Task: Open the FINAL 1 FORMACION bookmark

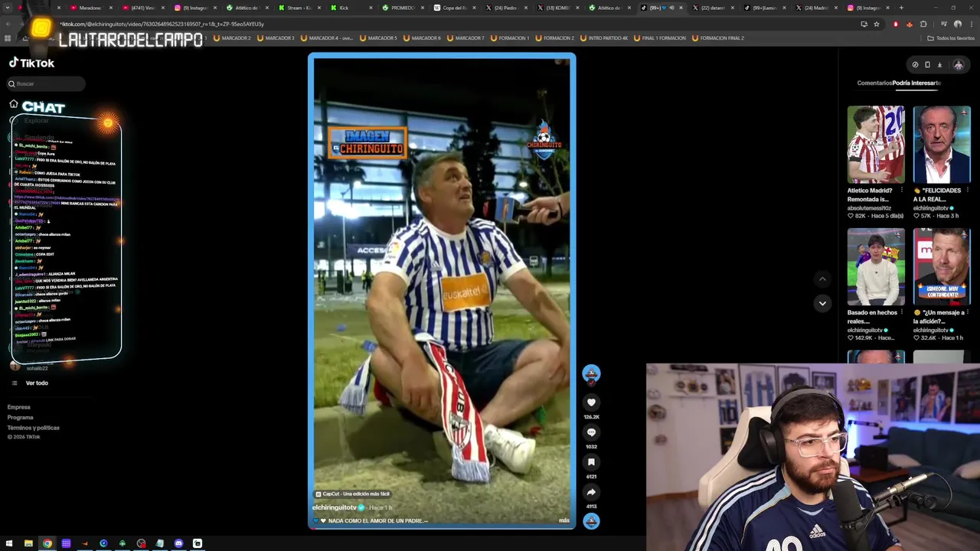Action: [659, 37]
